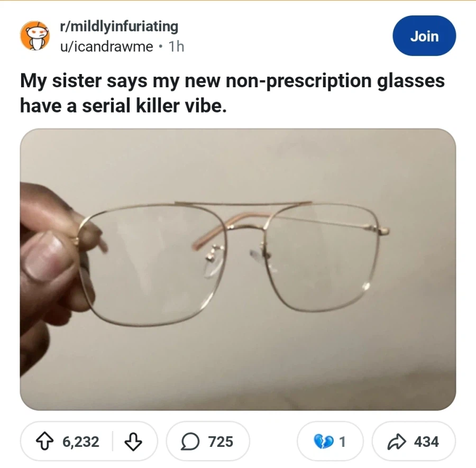The width and height of the screenshot is (476, 468).
Task: Visit the r/mildlyinfuriating subreddit link
Action: pyautogui.click(x=119, y=26)
